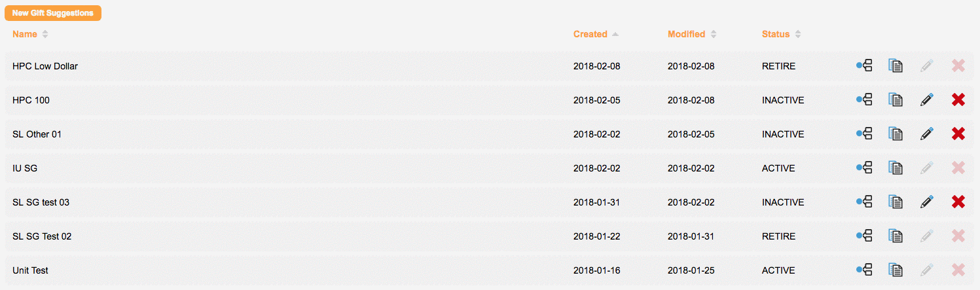Copy the Unit Test gift suggestion
Viewport: 980px width, 290px height.
(896, 270)
